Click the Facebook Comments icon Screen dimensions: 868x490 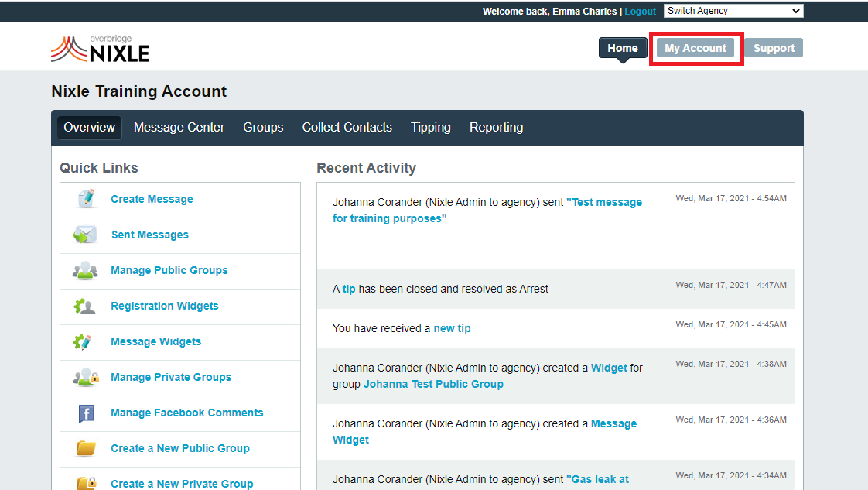click(86, 413)
